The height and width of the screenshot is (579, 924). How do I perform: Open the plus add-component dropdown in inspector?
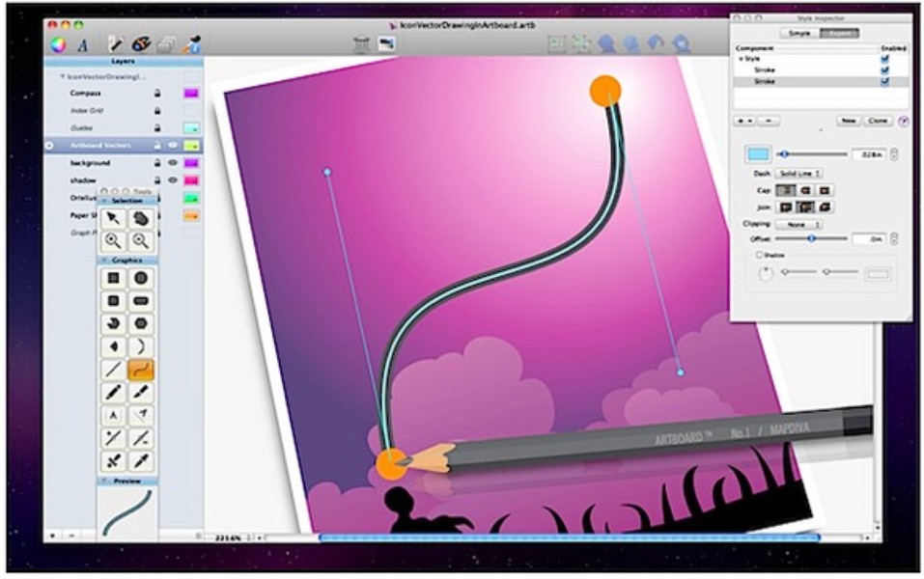pos(744,121)
